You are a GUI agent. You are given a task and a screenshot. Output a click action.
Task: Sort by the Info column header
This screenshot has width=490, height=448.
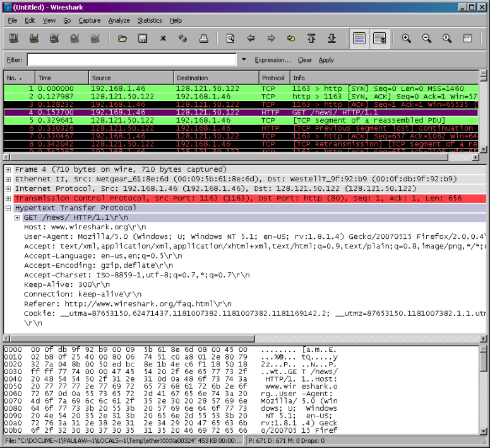click(385, 78)
